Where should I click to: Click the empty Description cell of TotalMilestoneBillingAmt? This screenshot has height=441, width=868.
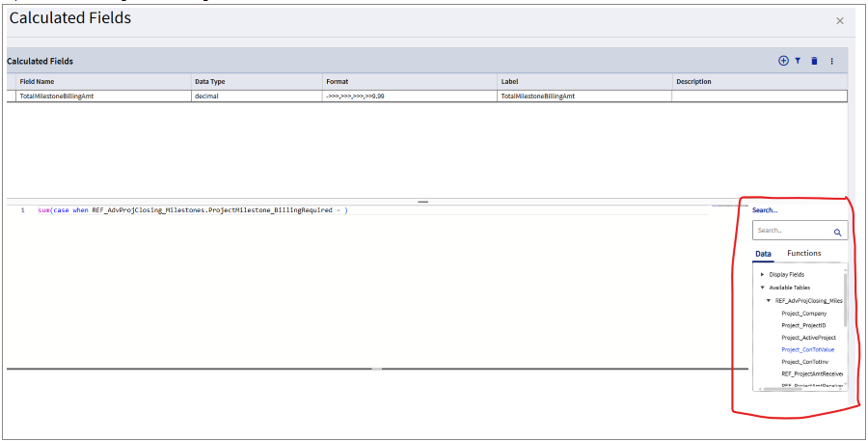760,96
